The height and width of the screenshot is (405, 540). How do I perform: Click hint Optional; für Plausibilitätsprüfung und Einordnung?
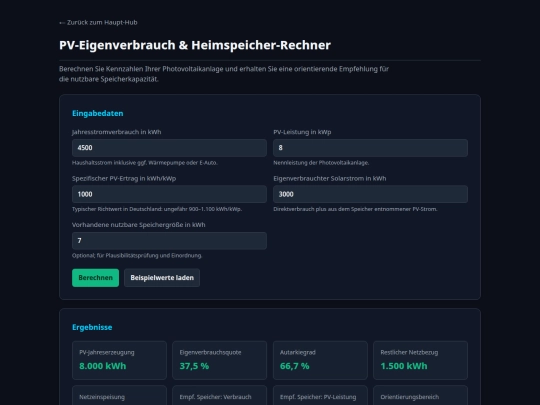click(x=137, y=256)
